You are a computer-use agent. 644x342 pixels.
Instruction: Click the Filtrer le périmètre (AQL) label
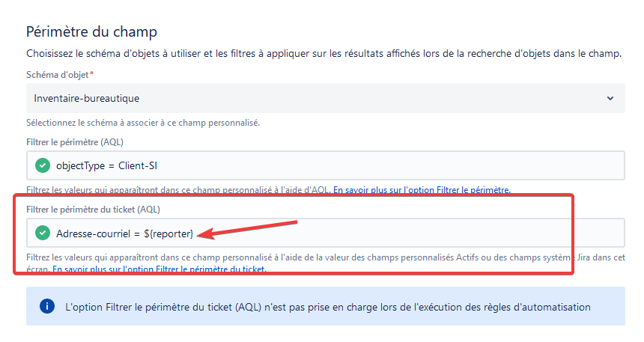(75, 142)
